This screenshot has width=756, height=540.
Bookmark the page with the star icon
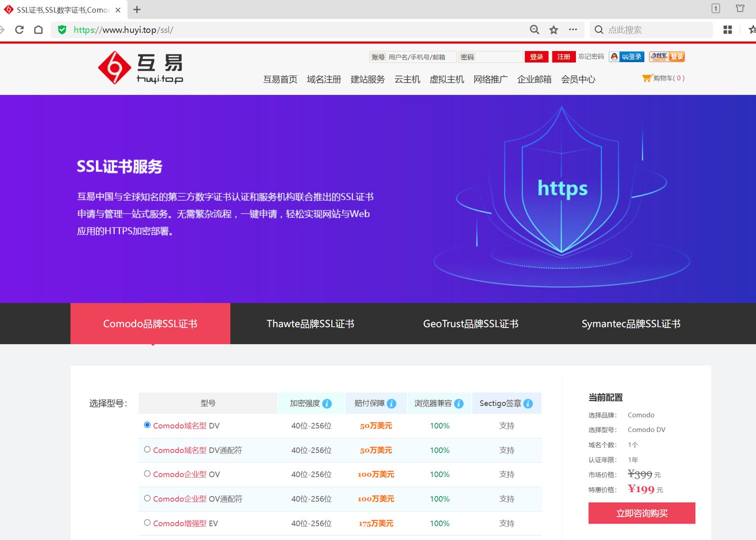pyautogui.click(x=553, y=30)
